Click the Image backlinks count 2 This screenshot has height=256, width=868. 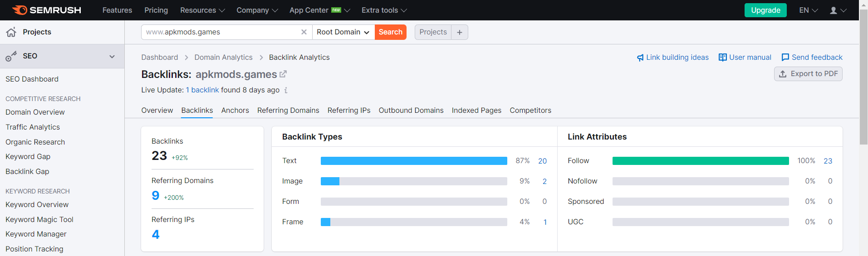[544, 181]
